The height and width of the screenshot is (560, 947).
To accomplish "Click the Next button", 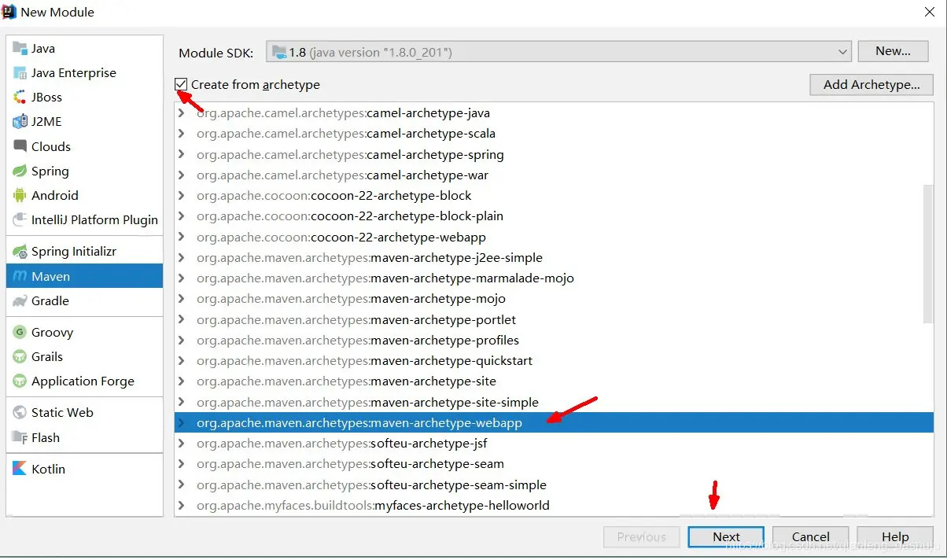I will (726, 537).
